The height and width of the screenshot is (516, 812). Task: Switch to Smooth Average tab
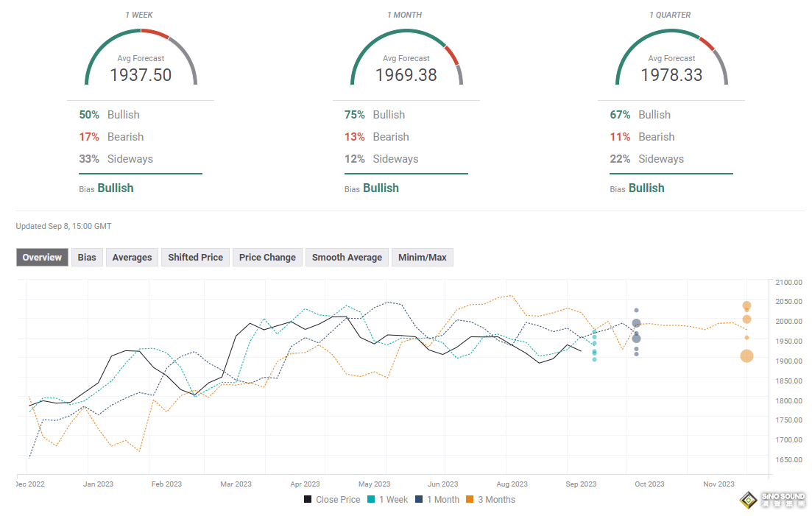[x=347, y=257]
